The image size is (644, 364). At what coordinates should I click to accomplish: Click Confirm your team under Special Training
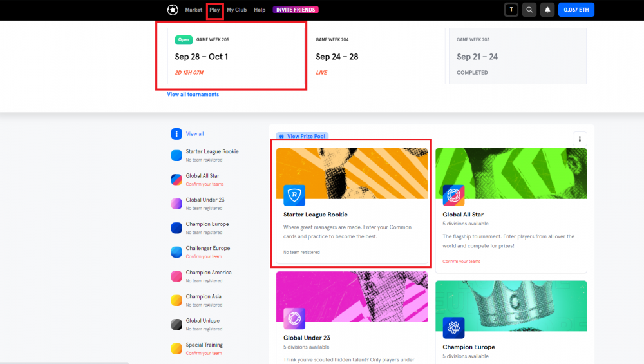click(x=204, y=353)
